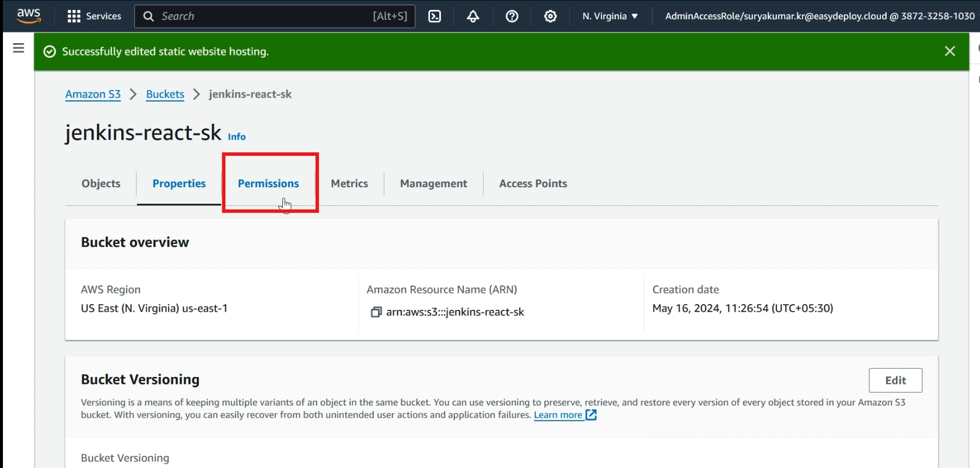
Task: Click the external link icon after Learn more
Action: pyautogui.click(x=591, y=415)
